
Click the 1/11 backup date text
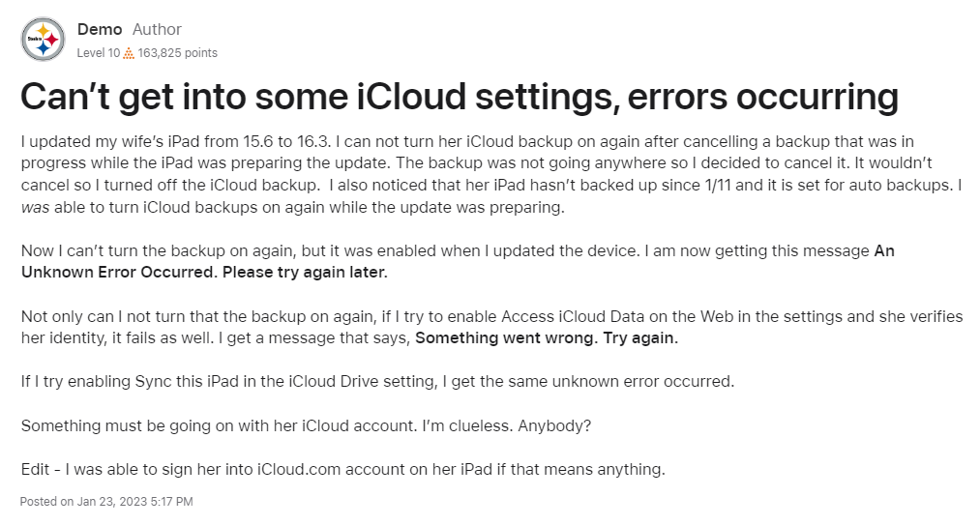tap(717, 185)
